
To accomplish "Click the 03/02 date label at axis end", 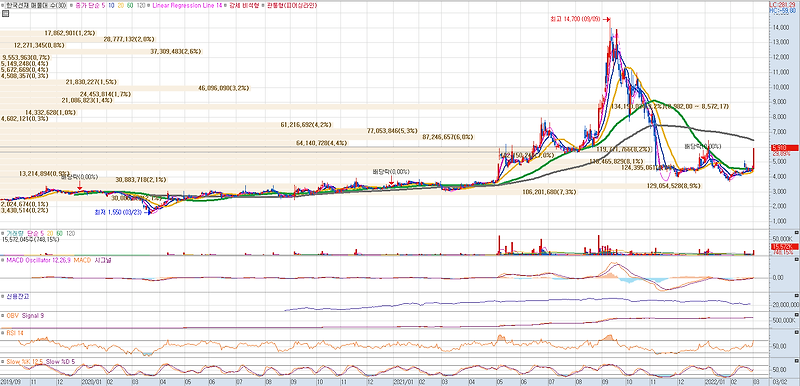I will tap(780, 381).
